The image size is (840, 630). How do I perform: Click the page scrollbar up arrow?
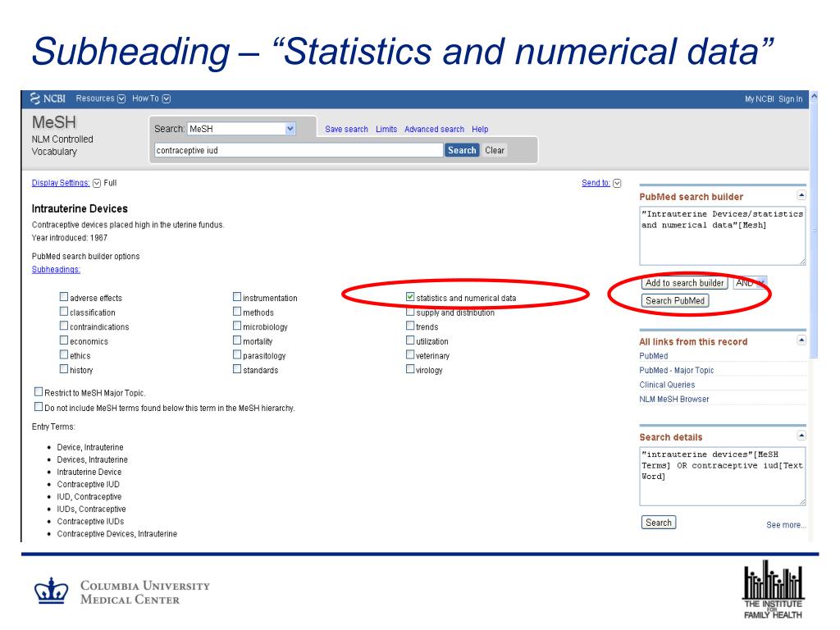coord(815,97)
